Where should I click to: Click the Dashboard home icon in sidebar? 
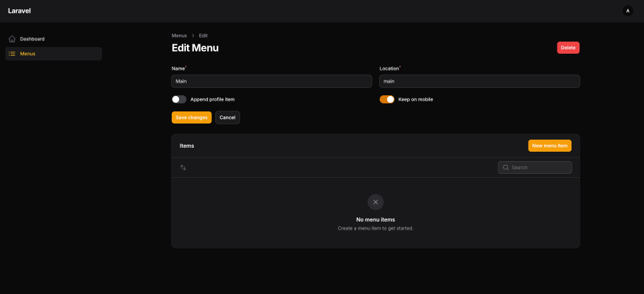point(12,39)
